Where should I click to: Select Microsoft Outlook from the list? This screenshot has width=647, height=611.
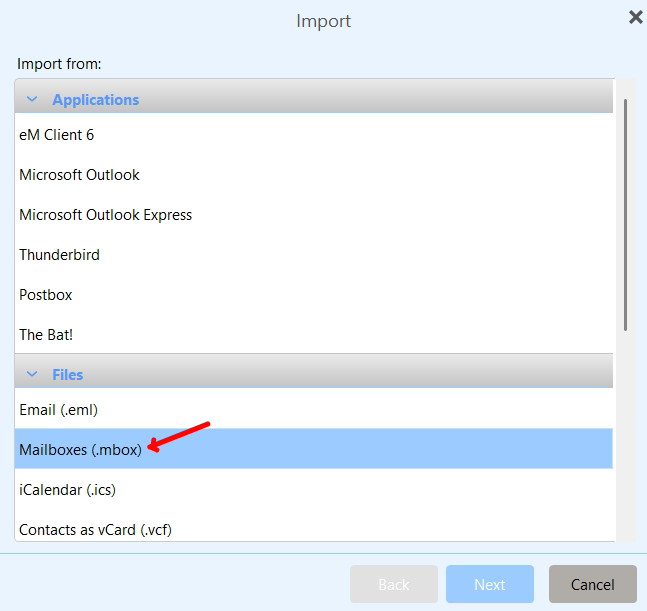point(314,175)
